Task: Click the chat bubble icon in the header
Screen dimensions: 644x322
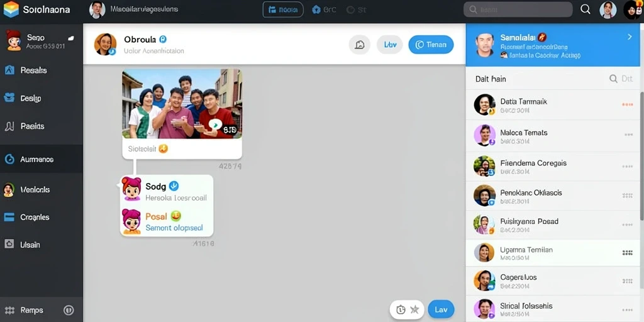Action: pos(359,45)
